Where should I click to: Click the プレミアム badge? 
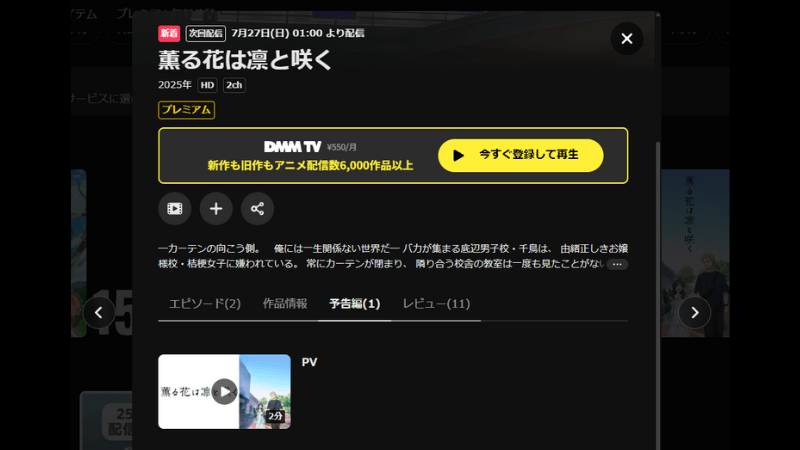(186, 110)
